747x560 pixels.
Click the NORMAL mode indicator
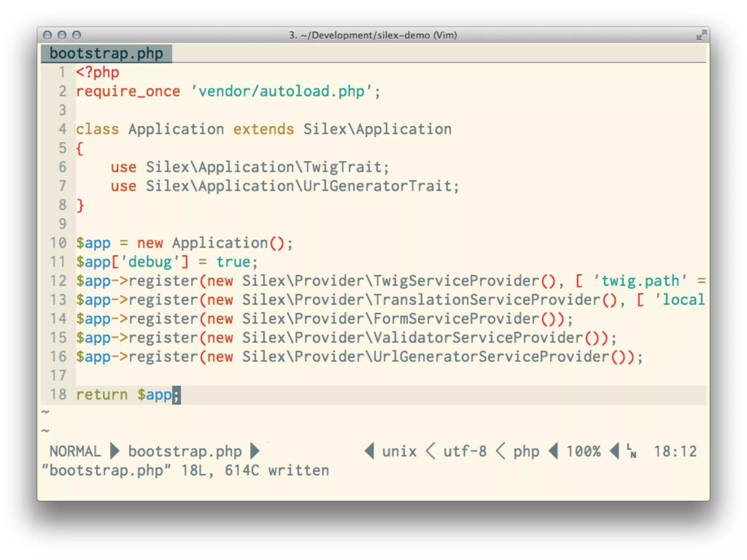click(x=75, y=451)
